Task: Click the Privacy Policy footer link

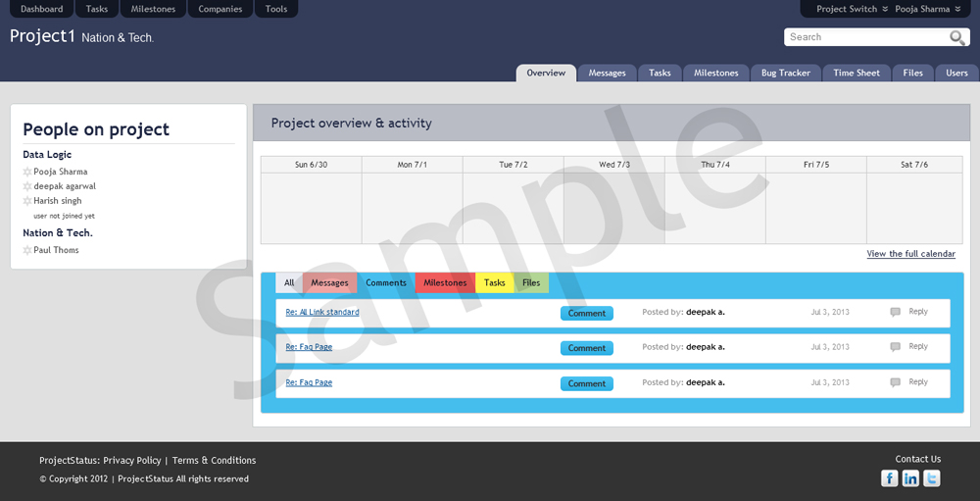Action: pyautogui.click(x=132, y=460)
